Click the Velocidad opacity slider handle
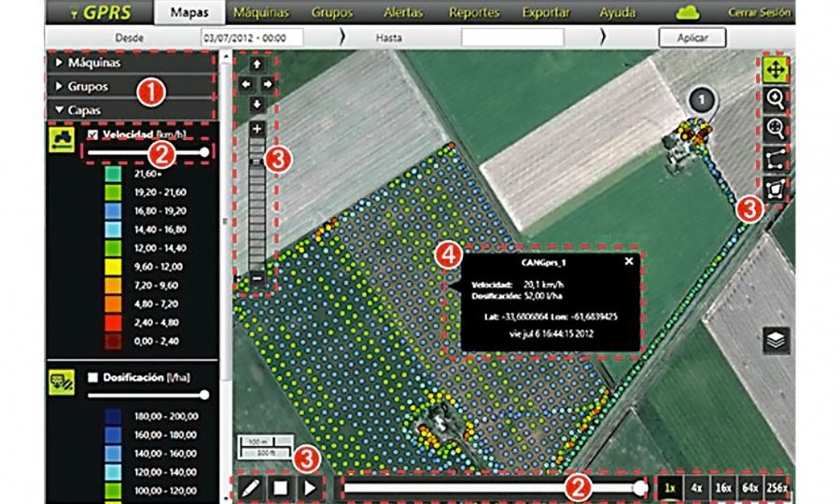This screenshot has width=840, height=504. (204, 151)
